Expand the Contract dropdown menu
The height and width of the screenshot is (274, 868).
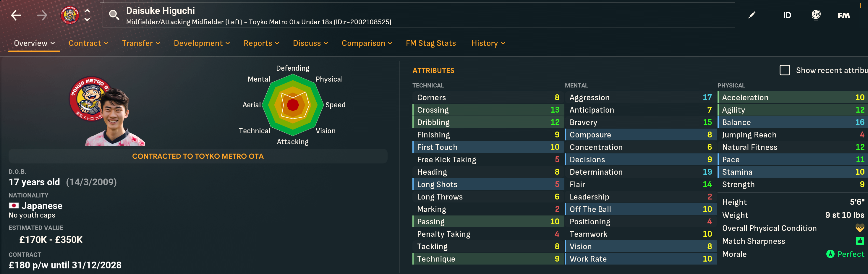tap(88, 43)
